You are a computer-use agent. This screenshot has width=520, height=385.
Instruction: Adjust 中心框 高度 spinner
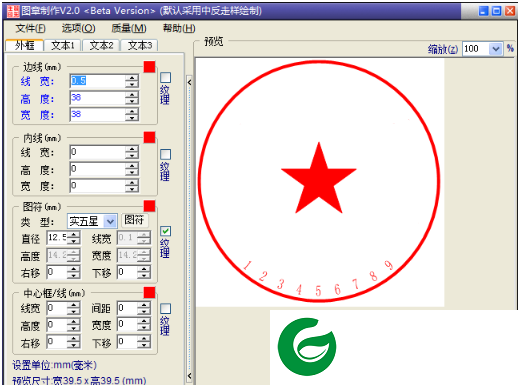[x=73, y=325]
